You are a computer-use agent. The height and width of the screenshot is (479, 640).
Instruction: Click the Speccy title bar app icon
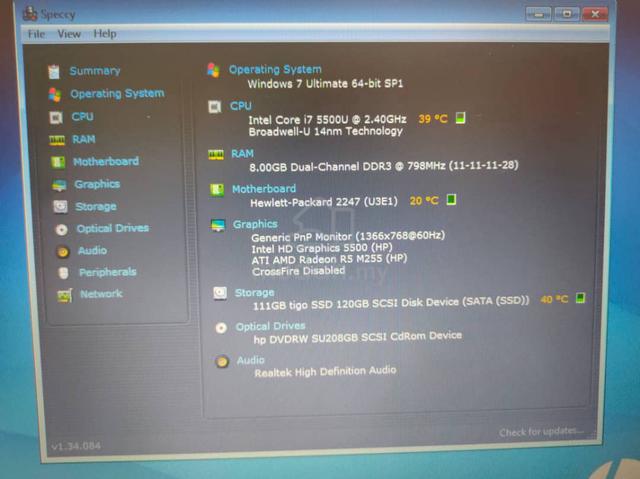[x=30, y=13]
